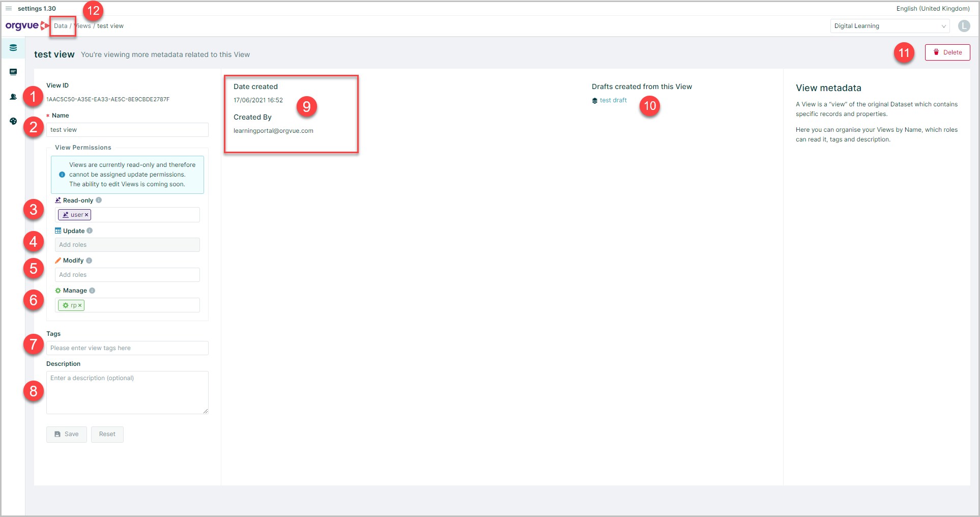Open the Digital Learning workspace dropdown
Screen dimensions: 980x517
[x=889, y=25]
